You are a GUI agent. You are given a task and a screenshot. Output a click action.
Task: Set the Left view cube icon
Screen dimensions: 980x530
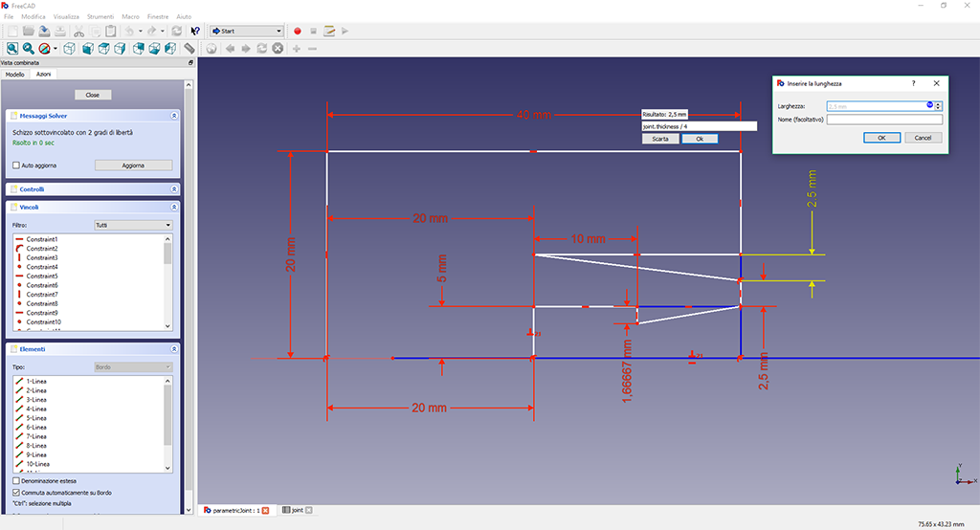click(x=170, y=48)
